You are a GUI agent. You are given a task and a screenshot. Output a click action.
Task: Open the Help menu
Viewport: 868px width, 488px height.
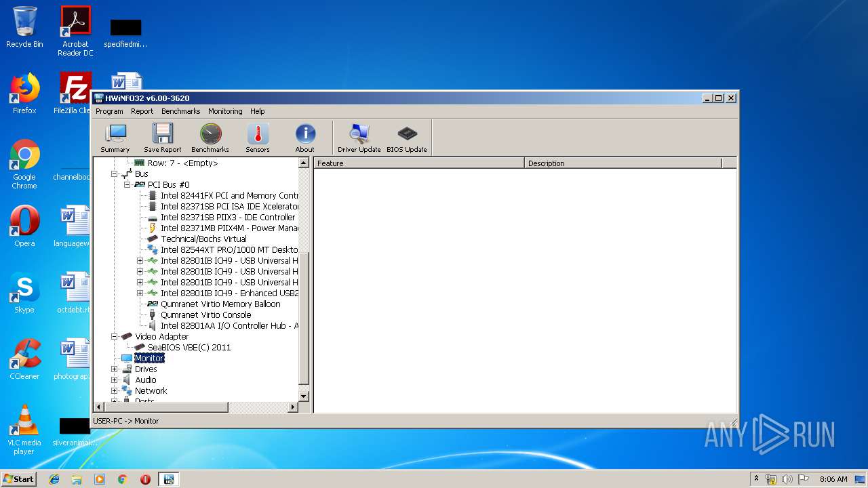258,111
